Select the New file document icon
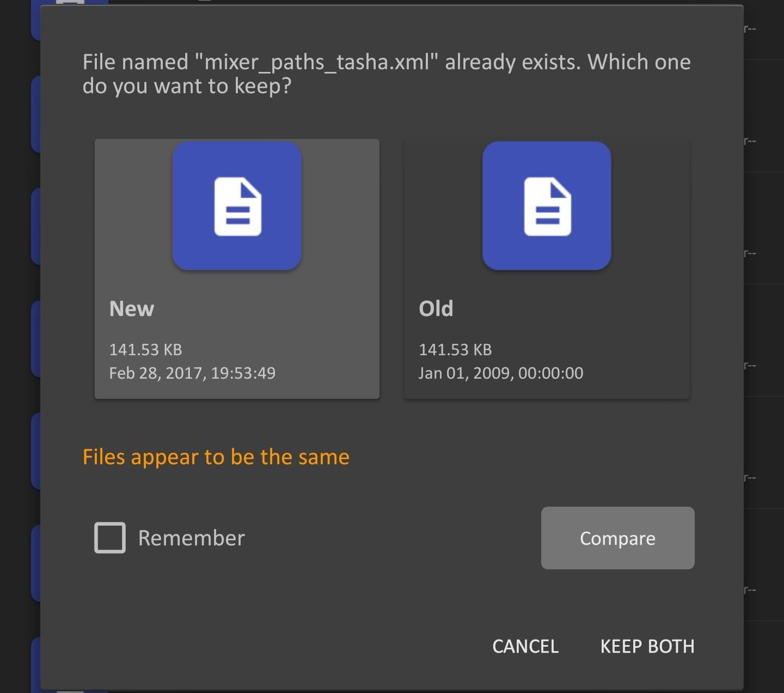Screen dimensions: 784x693 click(x=237, y=206)
